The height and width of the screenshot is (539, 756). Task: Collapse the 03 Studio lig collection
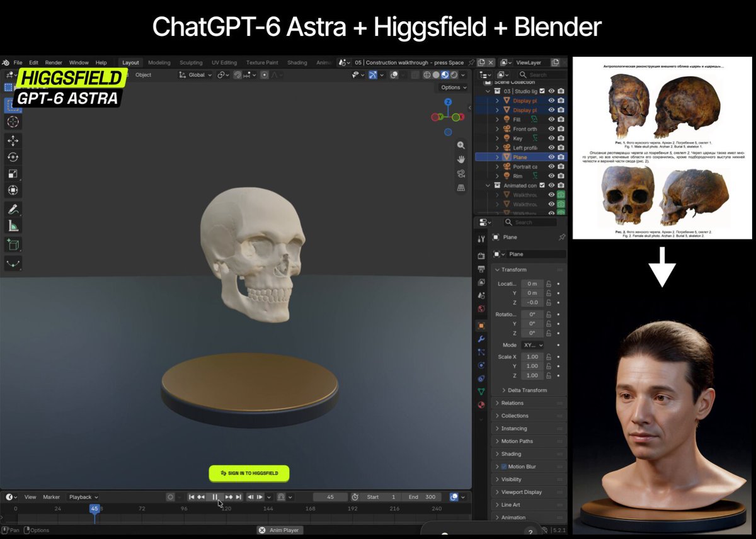pos(488,91)
